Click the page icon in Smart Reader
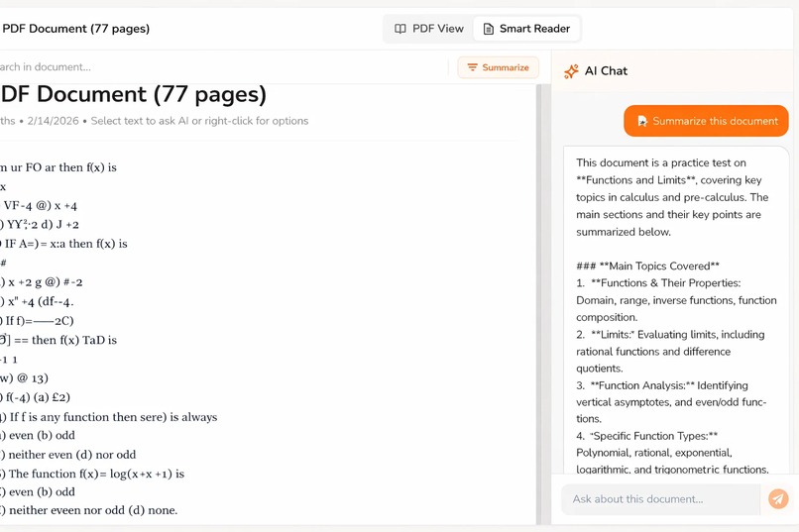 [x=488, y=29]
